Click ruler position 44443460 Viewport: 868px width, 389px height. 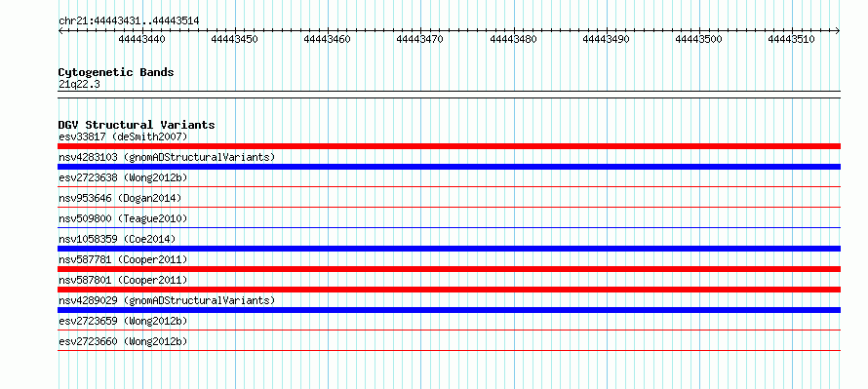pos(327,39)
